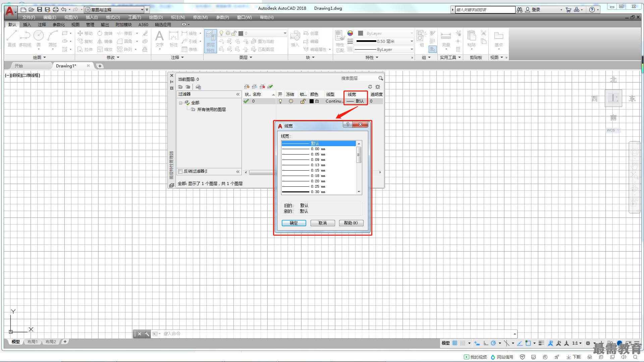Toggle grid display in status bar

pos(455,343)
